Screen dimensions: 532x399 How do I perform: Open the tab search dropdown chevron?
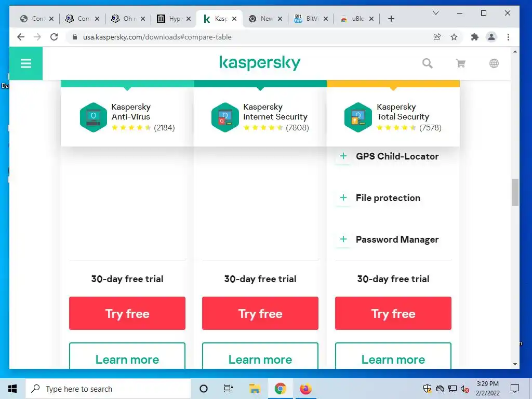(436, 13)
